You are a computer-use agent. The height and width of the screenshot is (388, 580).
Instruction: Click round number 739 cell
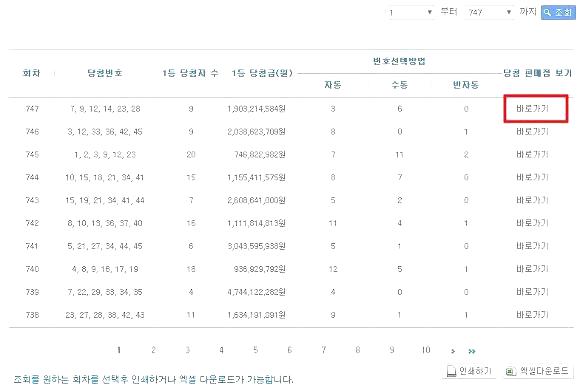[32, 292]
